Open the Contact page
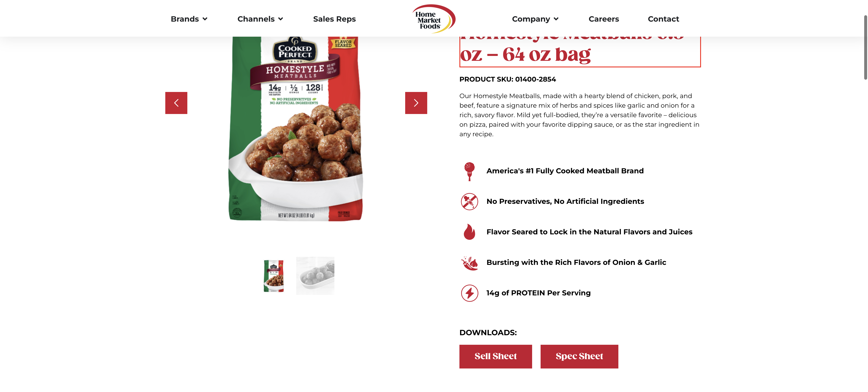The height and width of the screenshot is (392, 868). (x=663, y=19)
